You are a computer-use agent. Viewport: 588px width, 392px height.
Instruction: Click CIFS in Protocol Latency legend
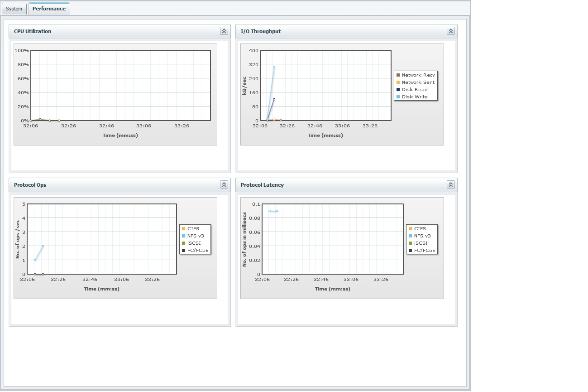tap(420, 229)
